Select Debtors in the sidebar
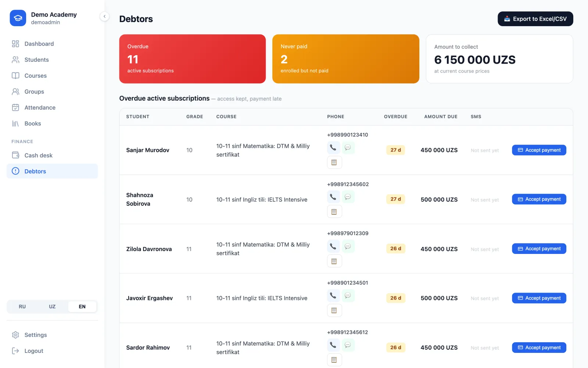This screenshot has height=368, width=588. tap(52, 171)
